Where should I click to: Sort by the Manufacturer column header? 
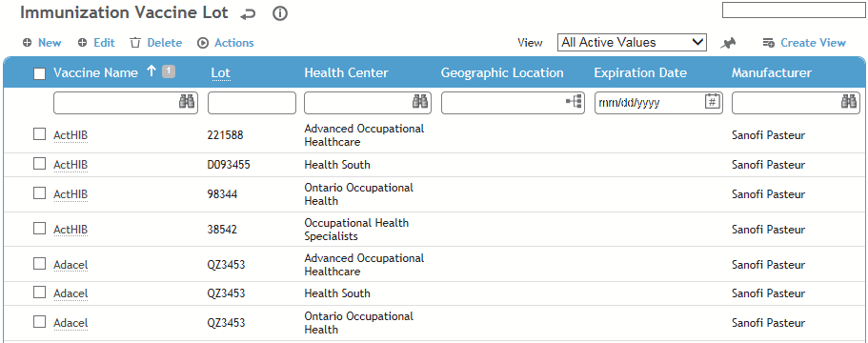coord(772,73)
